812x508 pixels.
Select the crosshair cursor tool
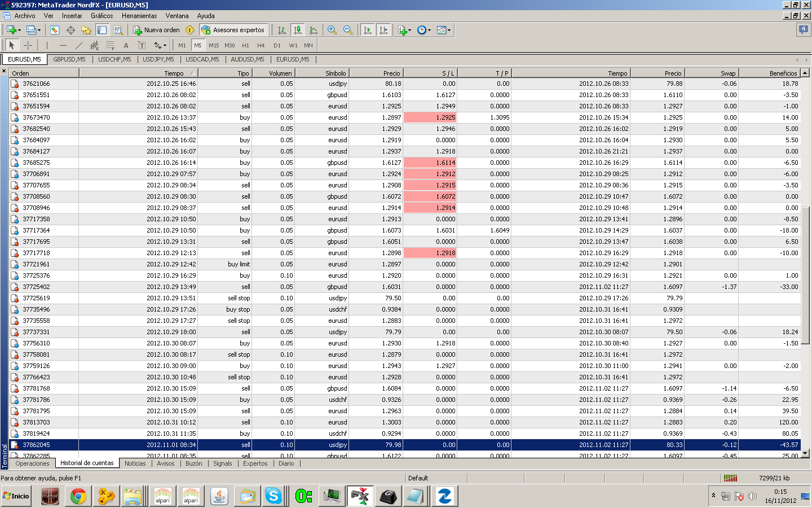coord(28,45)
